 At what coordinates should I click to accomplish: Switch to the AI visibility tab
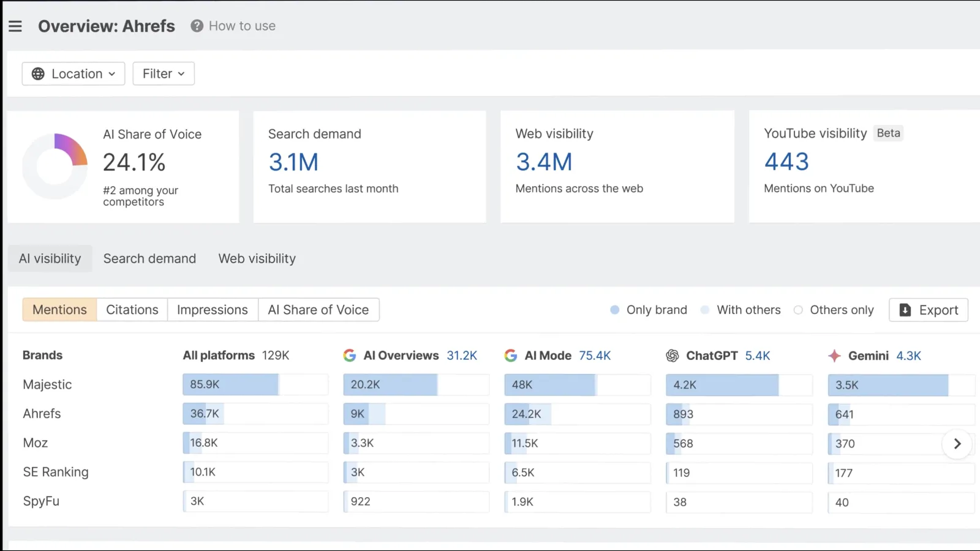pos(50,258)
